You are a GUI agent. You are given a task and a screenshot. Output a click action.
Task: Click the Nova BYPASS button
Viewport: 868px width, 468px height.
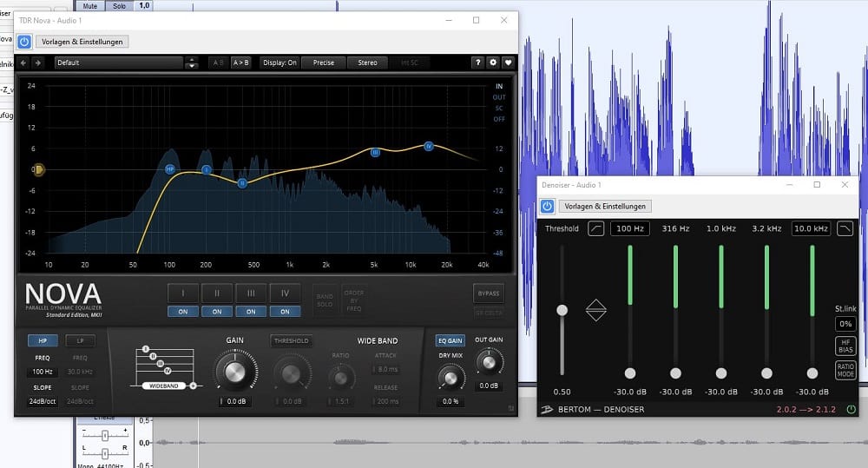pyautogui.click(x=488, y=293)
